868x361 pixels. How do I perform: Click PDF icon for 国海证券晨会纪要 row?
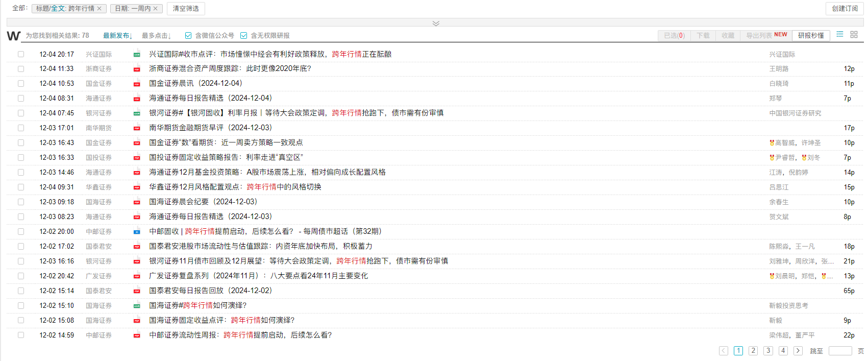tap(137, 202)
